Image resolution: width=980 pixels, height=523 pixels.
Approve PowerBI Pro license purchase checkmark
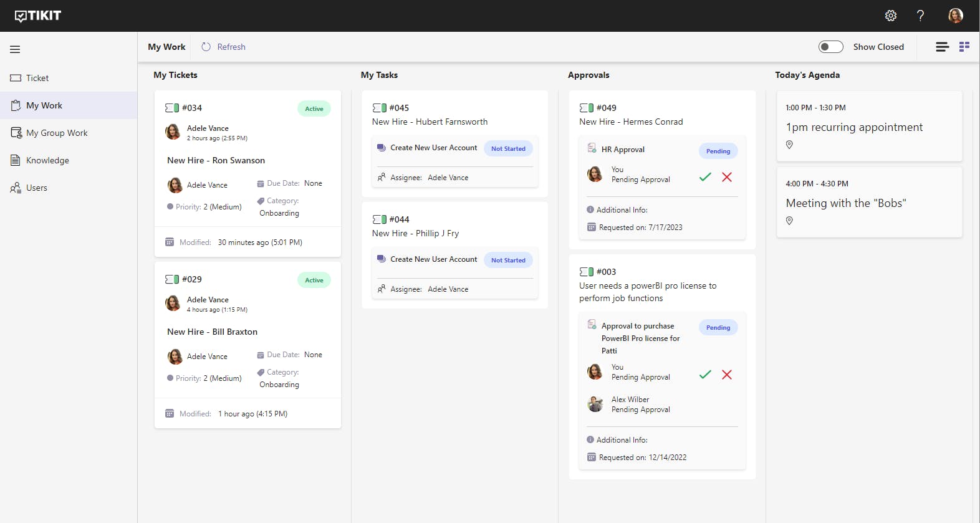tap(705, 375)
